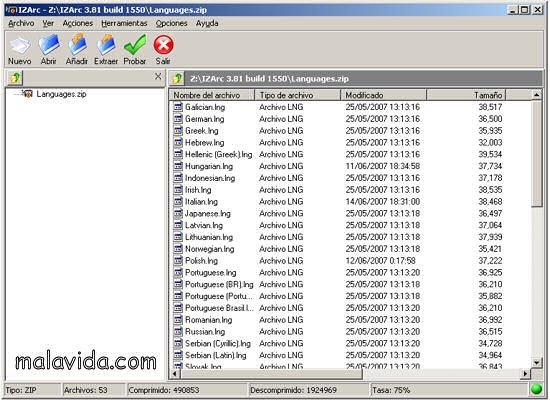Click the file icon of Hungarian.lng
The height and width of the screenshot is (400, 550).
(x=178, y=166)
